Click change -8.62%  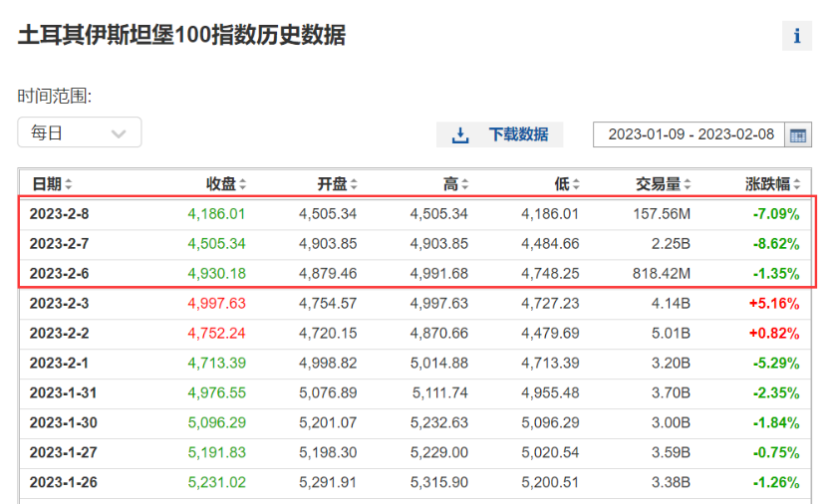(x=776, y=244)
